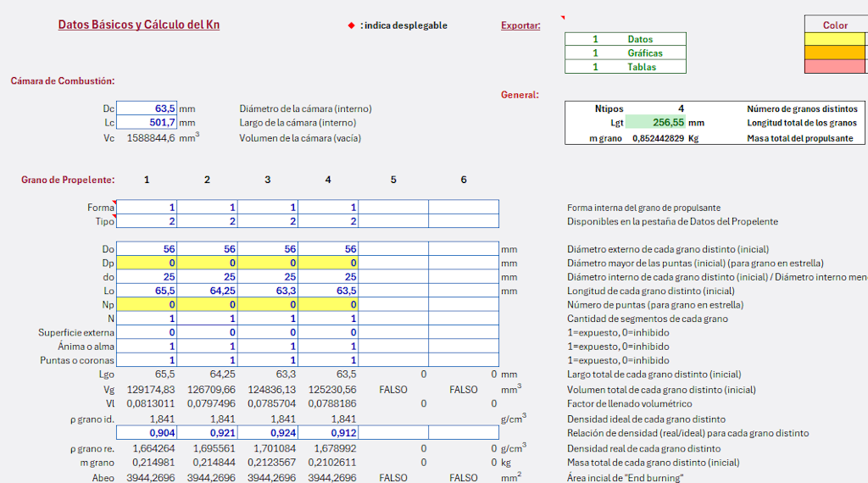Viewport: 868px width, 483px height.
Task: Click the pink color swatch under Color
Action: 835,66
